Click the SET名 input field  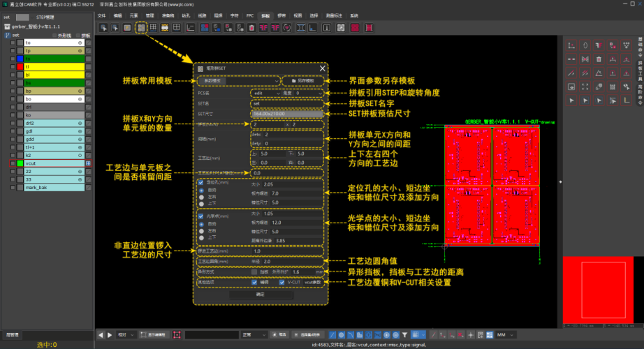click(x=286, y=103)
